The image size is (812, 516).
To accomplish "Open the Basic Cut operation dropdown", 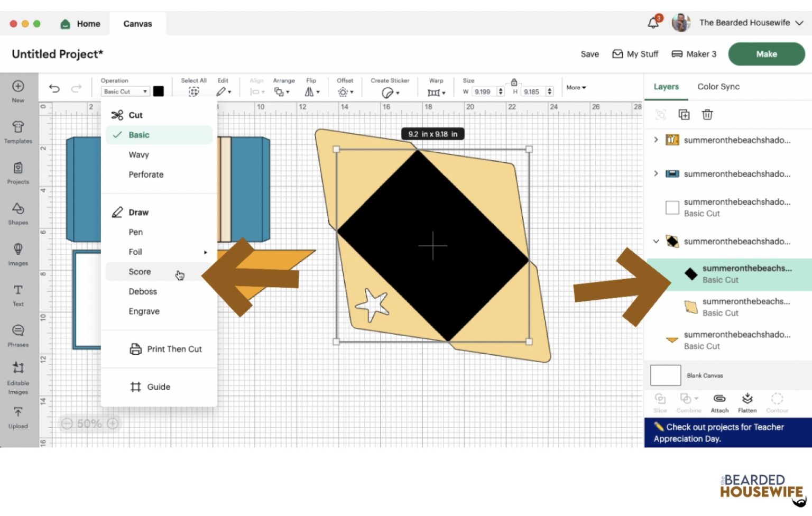I will (125, 91).
